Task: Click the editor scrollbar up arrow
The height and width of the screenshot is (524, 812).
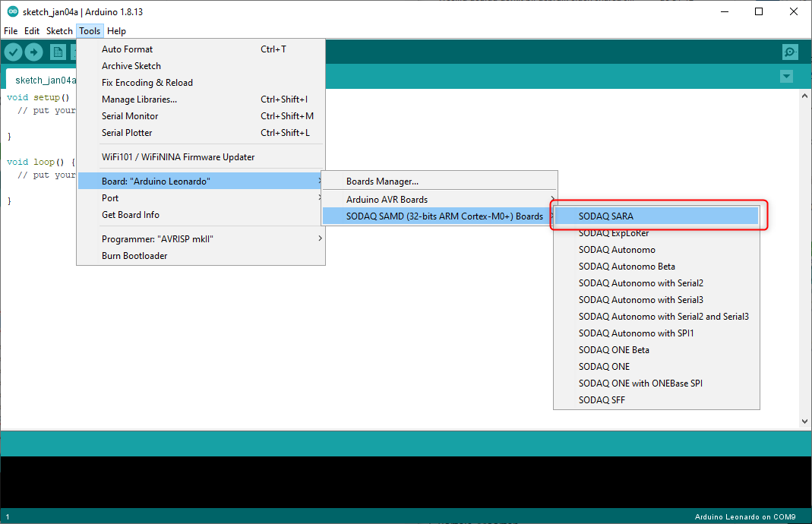Action: (x=804, y=96)
